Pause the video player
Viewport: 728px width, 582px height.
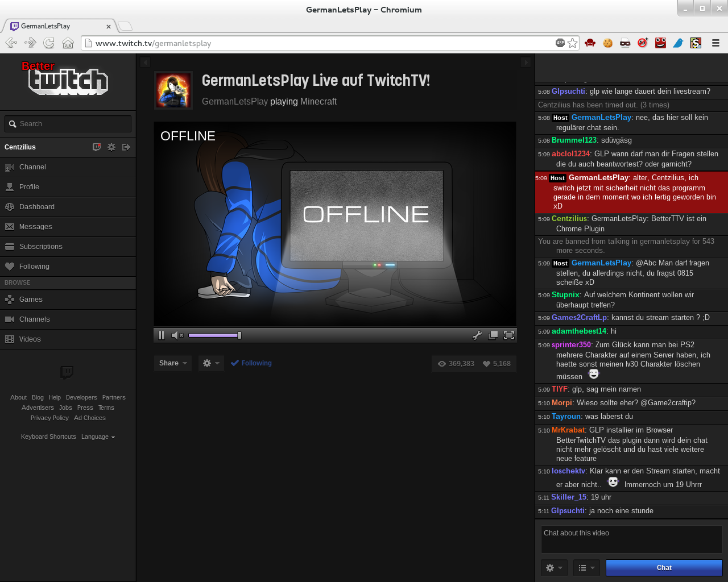click(x=162, y=335)
